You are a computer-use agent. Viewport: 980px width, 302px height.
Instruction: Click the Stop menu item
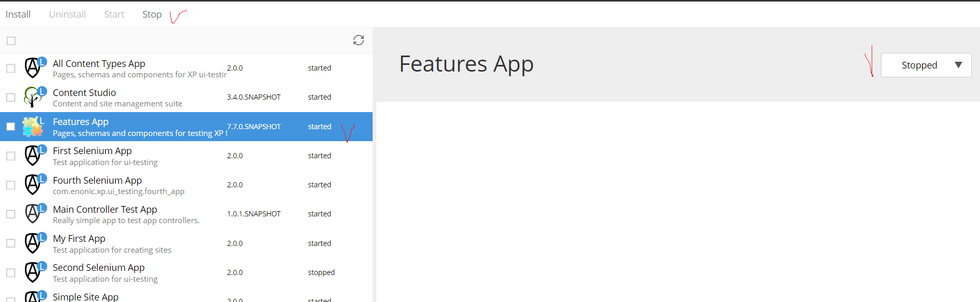pos(151,14)
